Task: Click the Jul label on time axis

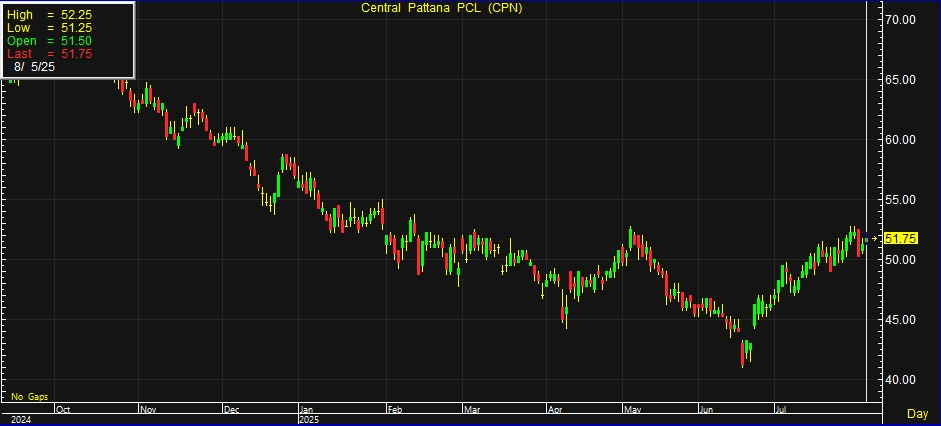Action: point(781,410)
